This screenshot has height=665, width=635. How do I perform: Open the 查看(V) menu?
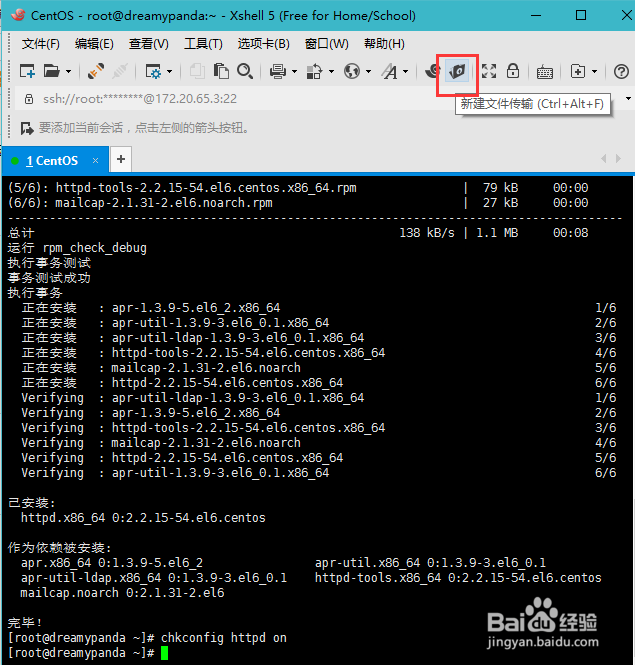(x=148, y=44)
